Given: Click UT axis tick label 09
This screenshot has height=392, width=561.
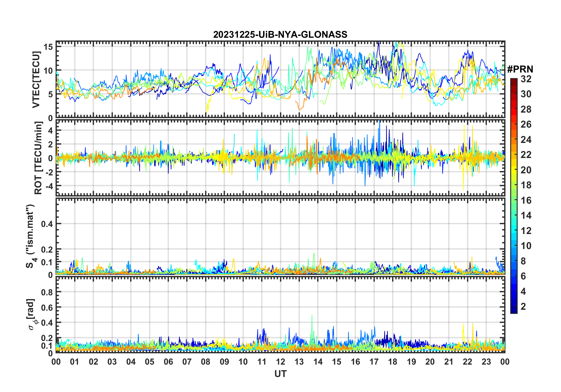Looking at the screenshot, I should 224,362.
